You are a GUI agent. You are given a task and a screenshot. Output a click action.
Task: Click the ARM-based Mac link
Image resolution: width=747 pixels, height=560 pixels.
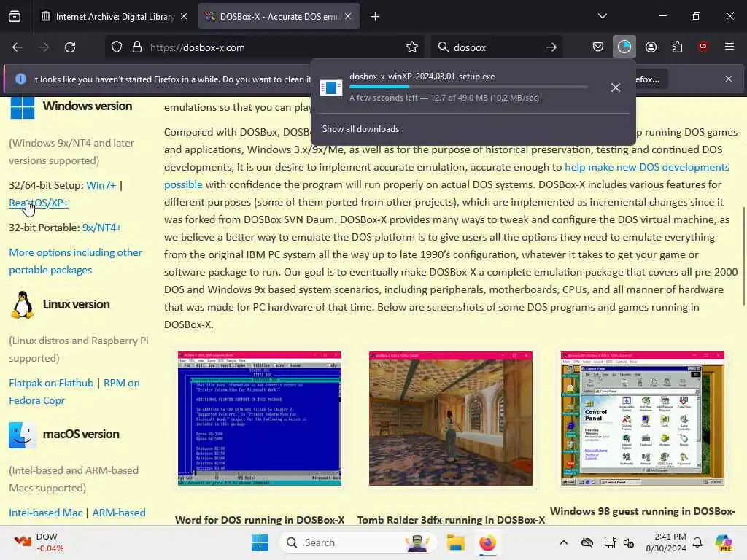[x=119, y=513]
